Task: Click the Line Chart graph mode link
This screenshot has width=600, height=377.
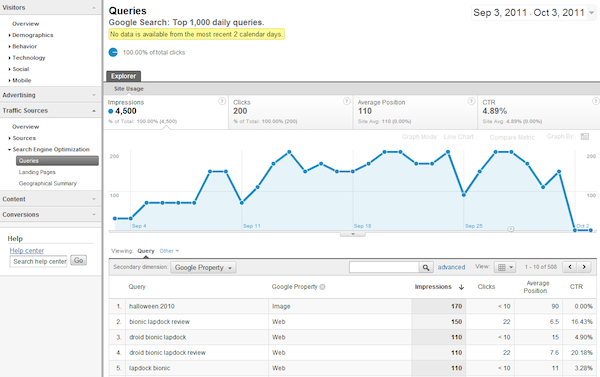Action: 458,137
